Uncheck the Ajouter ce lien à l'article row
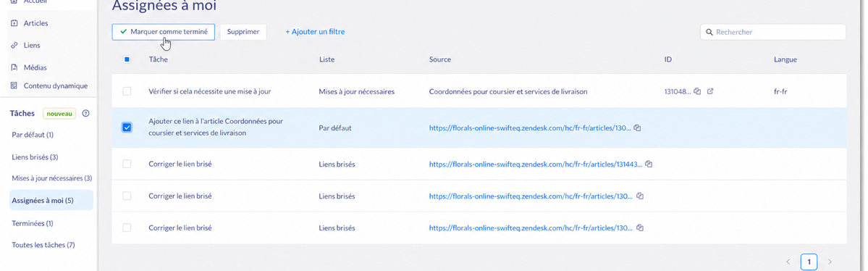This screenshot has width=868, height=271. 127,128
